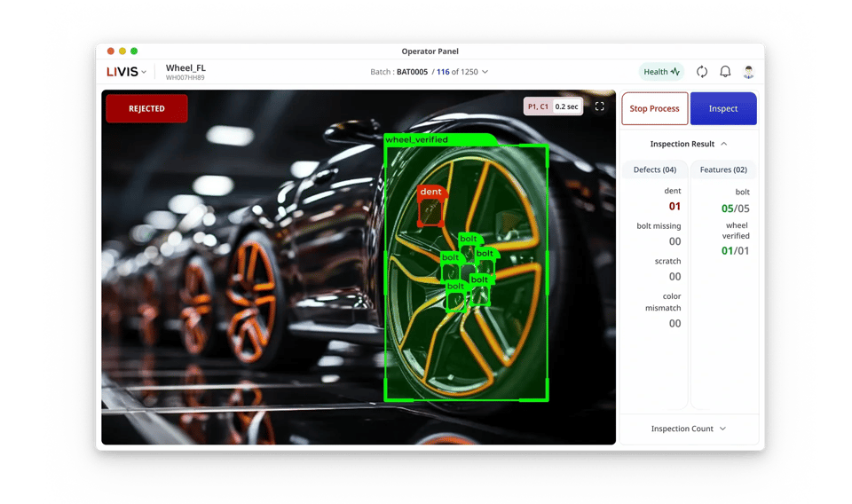
Task: Click the P1, C1 camera tag
Action: tap(538, 106)
